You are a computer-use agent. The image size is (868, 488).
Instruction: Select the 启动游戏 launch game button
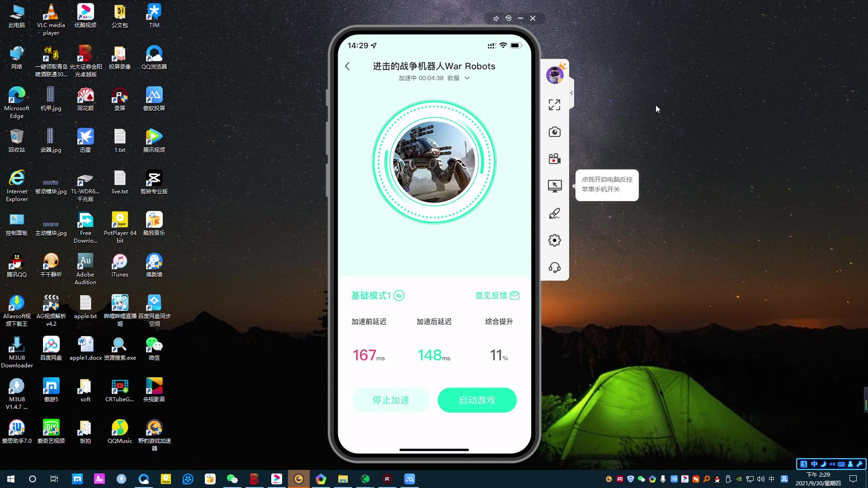(477, 400)
